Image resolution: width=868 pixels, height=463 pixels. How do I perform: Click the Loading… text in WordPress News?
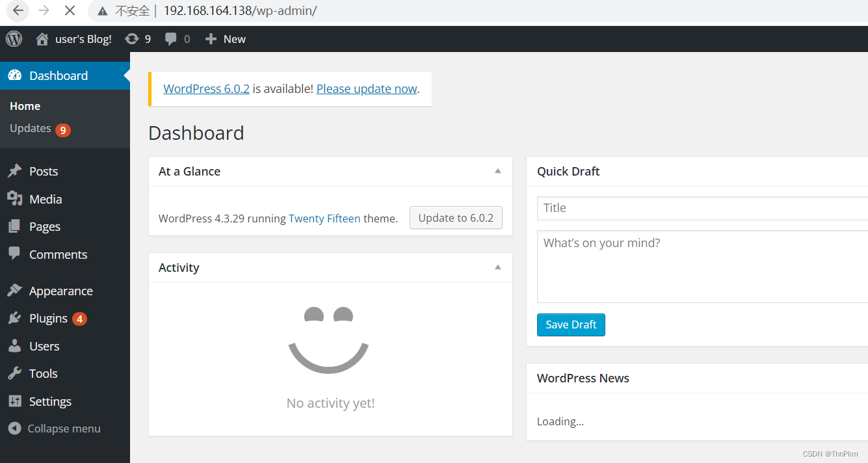(560, 421)
